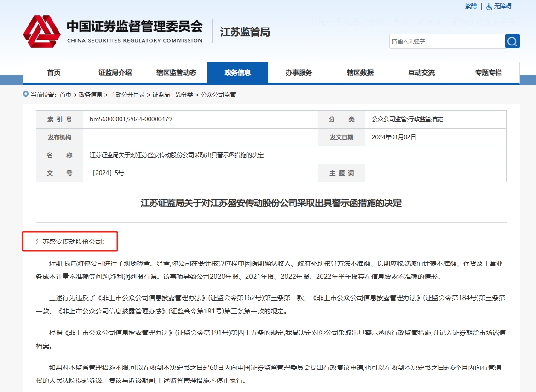Open the 互动交流 navigation tab
Image resolution: width=536 pixels, height=392 pixels.
coord(421,73)
